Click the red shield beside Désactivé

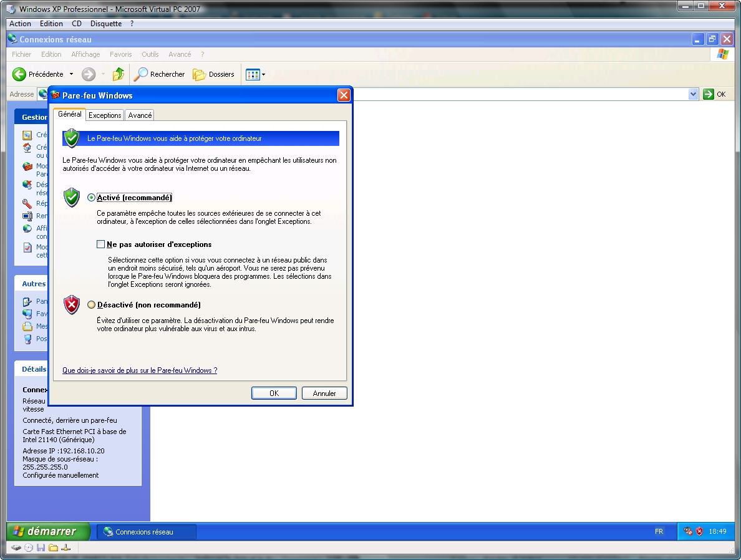72,305
